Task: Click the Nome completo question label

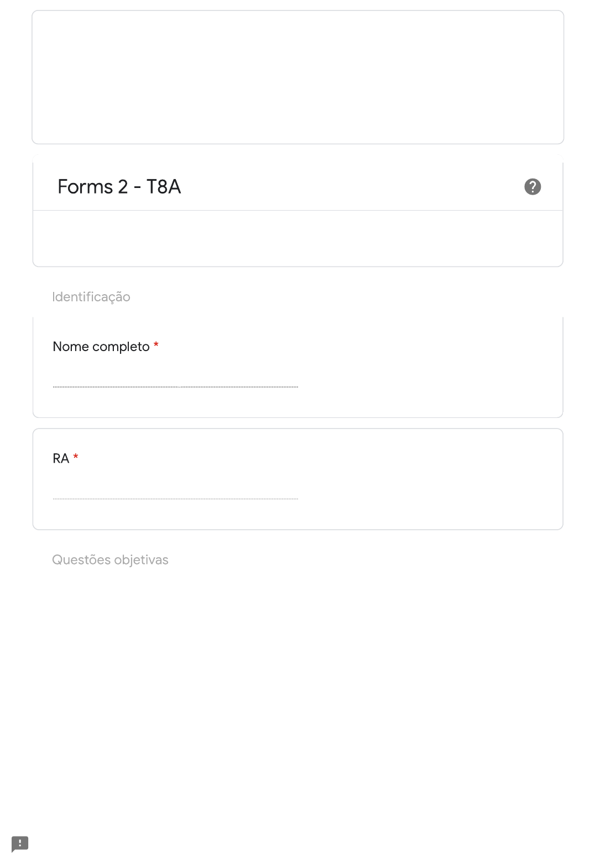Action: click(101, 347)
